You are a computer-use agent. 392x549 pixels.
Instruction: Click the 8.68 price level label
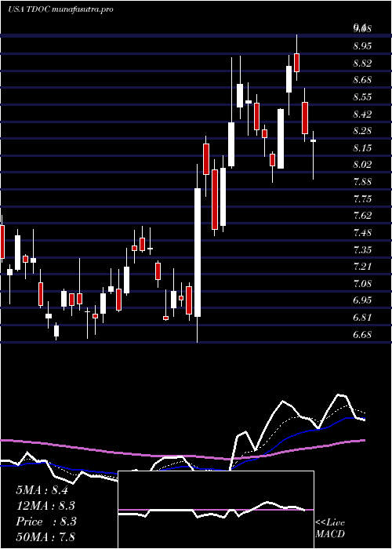(x=362, y=80)
